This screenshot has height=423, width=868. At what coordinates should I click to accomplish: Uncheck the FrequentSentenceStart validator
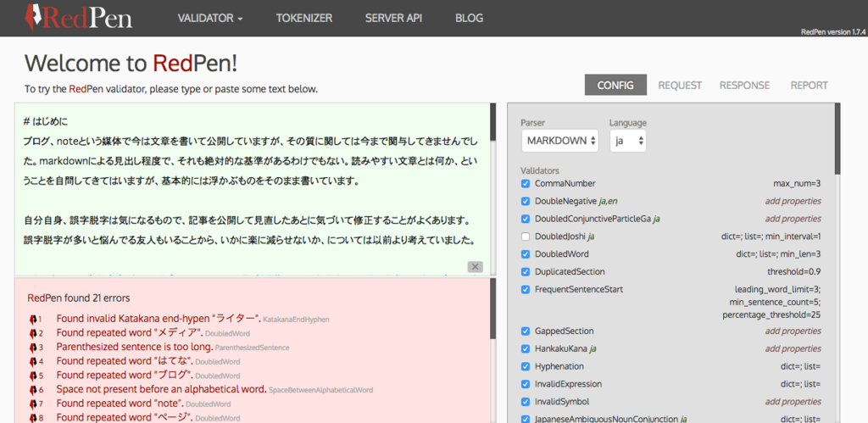(526, 289)
